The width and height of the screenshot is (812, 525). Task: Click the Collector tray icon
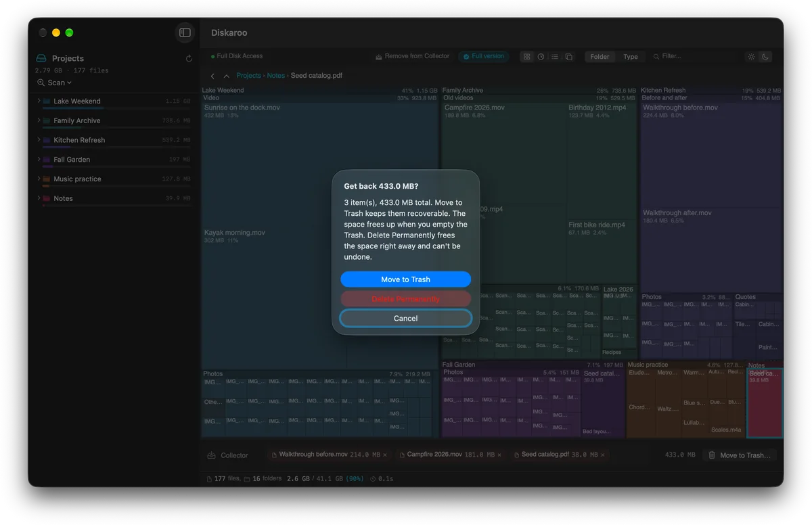click(211, 455)
